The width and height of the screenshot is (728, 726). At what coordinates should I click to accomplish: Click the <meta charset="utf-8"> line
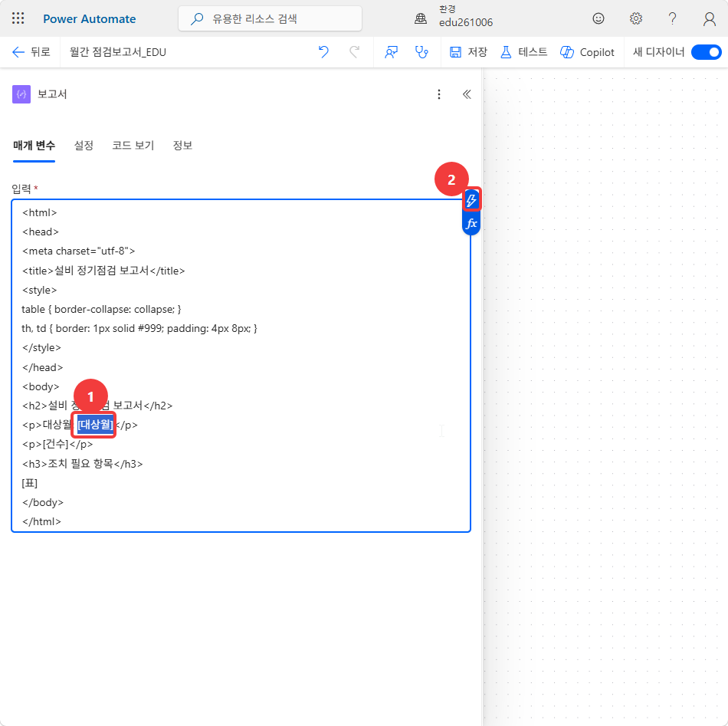(78, 251)
